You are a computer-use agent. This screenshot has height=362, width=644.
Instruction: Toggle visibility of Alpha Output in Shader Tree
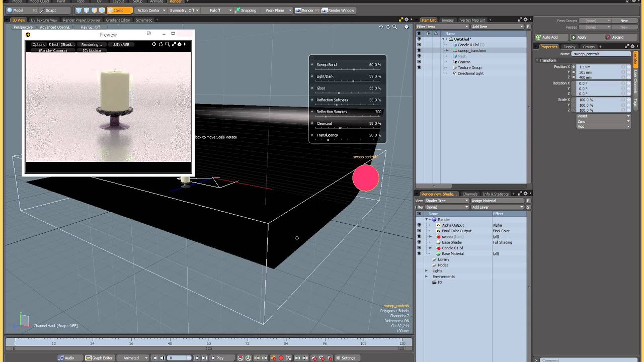point(419,225)
